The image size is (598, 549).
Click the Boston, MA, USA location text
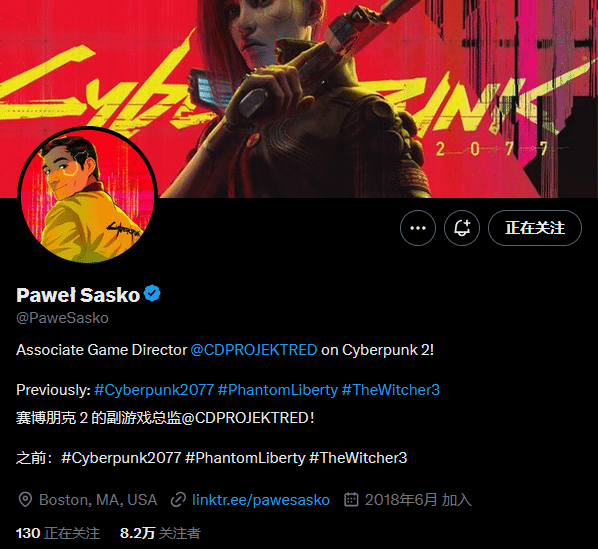click(98, 500)
